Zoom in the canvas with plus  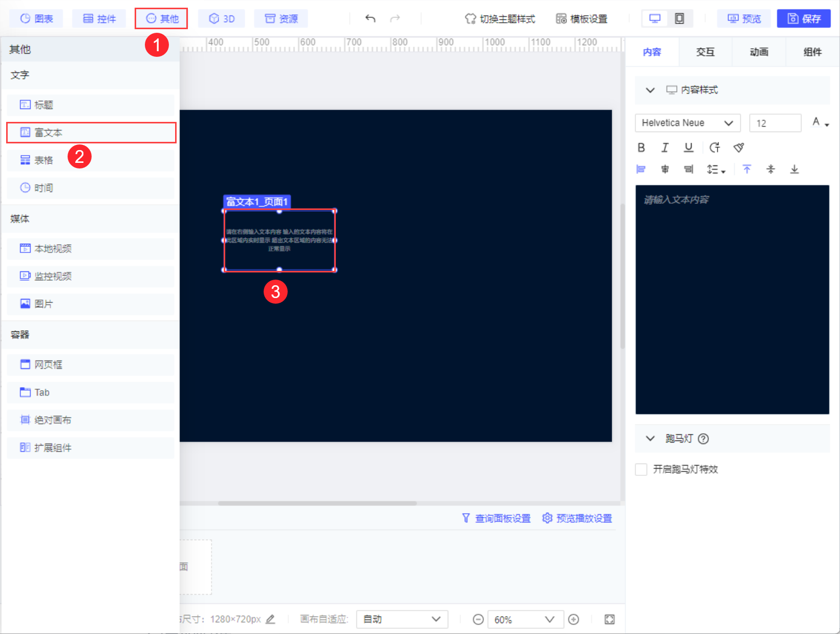[x=574, y=620]
